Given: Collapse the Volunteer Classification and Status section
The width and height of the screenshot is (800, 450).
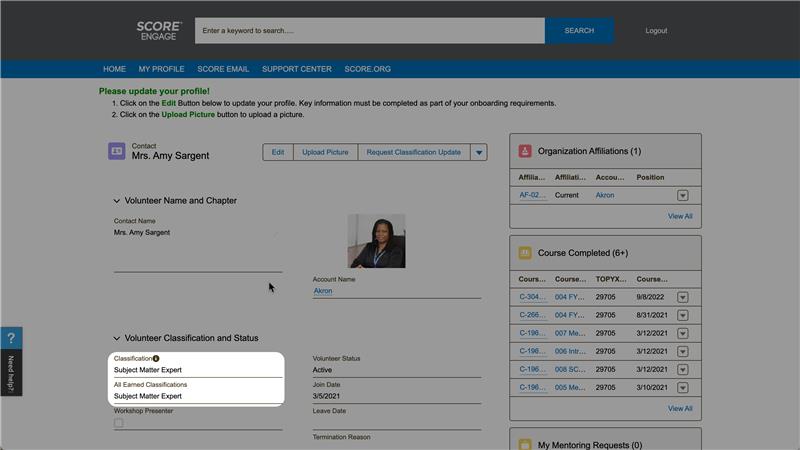Looking at the screenshot, I should 117,338.
